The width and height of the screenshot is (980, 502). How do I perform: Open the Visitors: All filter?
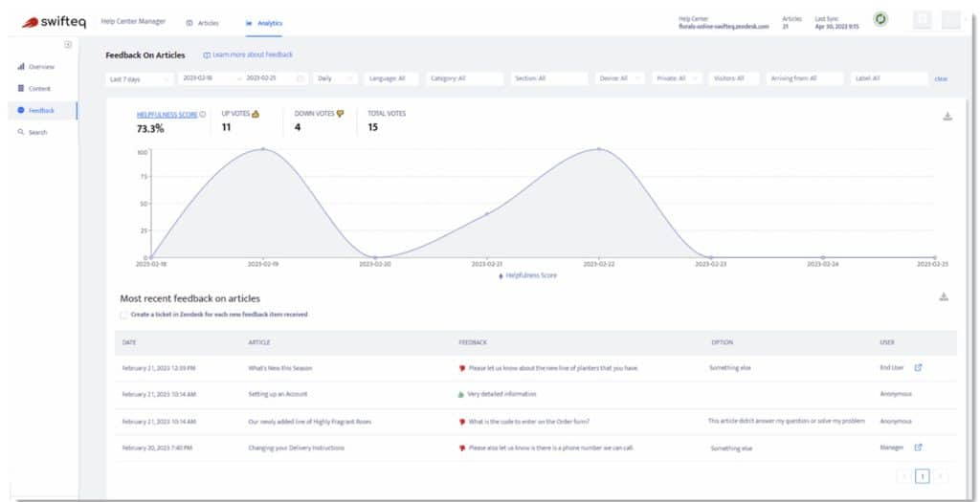tap(734, 78)
